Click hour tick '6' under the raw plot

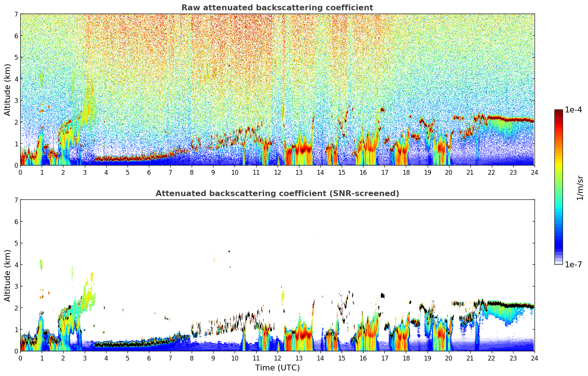click(x=149, y=172)
